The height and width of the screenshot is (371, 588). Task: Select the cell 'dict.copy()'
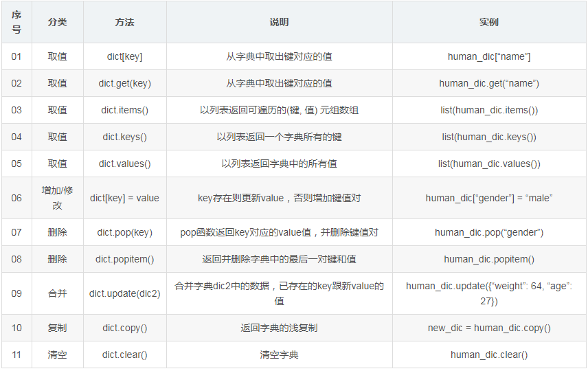tap(124, 328)
